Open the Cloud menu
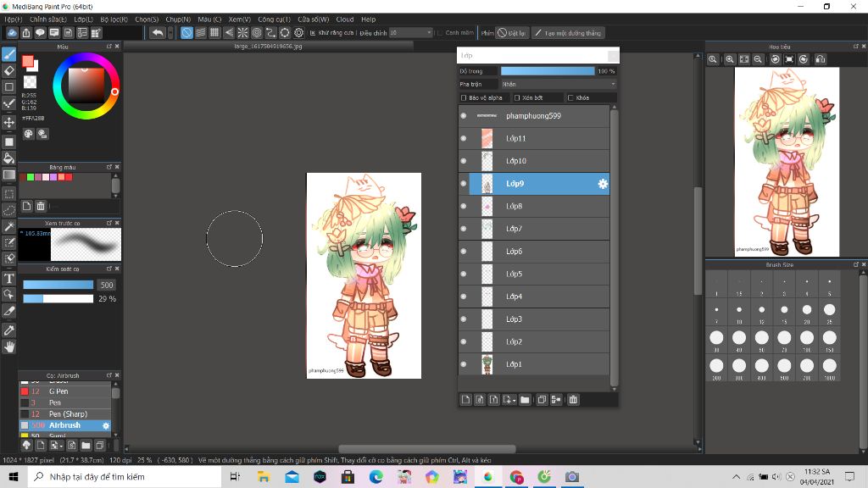Image resolution: width=868 pixels, height=488 pixels. pyautogui.click(x=344, y=19)
